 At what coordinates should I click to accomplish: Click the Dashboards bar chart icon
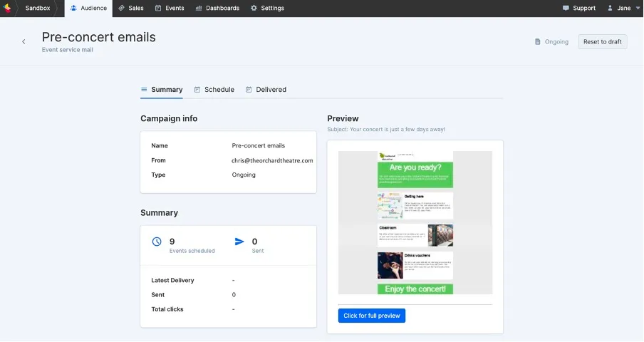[x=199, y=8]
